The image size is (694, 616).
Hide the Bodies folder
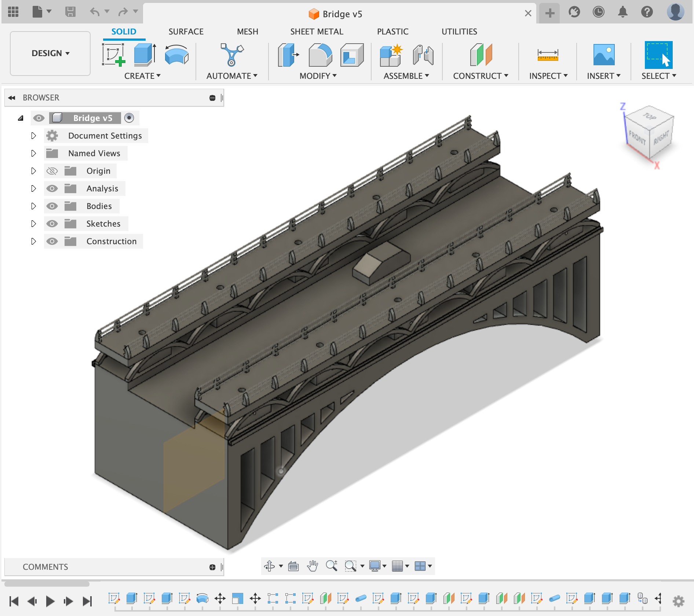pyautogui.click(x=52, y=206)
